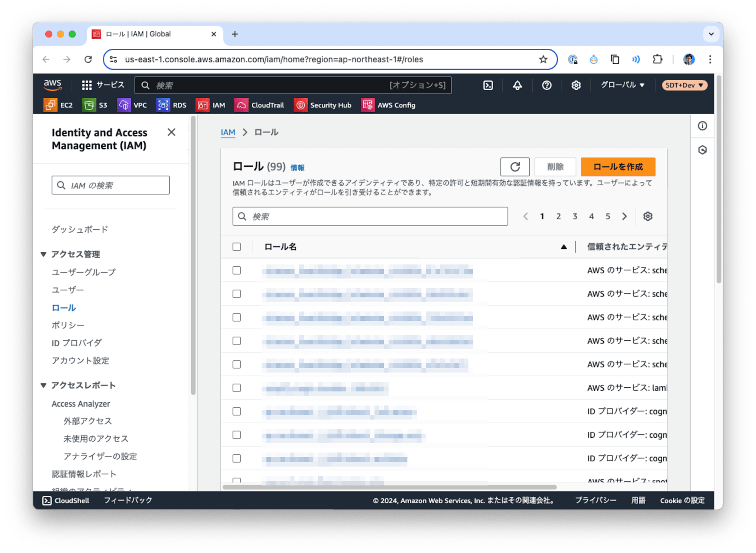Screen dimensions: 756x553
Task: Check the checkbox of the second cognito role
Action: coord(237,435)
